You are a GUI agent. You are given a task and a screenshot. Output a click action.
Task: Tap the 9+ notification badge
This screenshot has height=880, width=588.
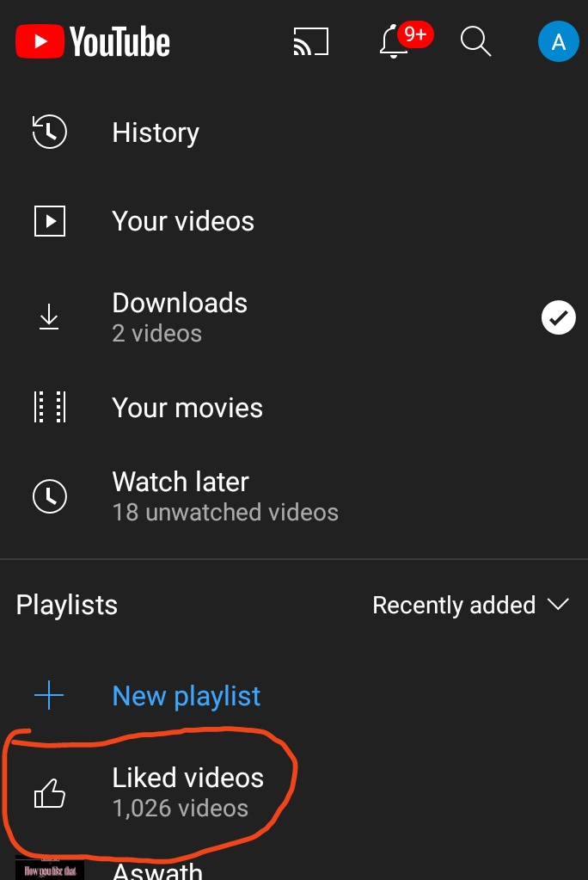[415, 34]
